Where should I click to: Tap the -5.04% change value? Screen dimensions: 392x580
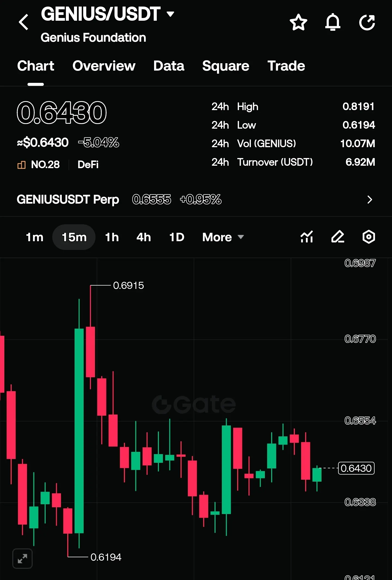pos(99,142)
